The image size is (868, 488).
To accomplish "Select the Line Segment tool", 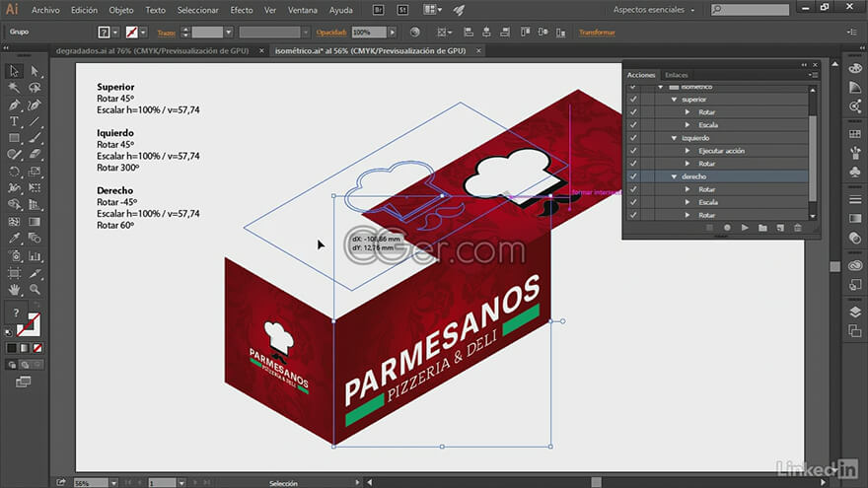I will 35,121.
